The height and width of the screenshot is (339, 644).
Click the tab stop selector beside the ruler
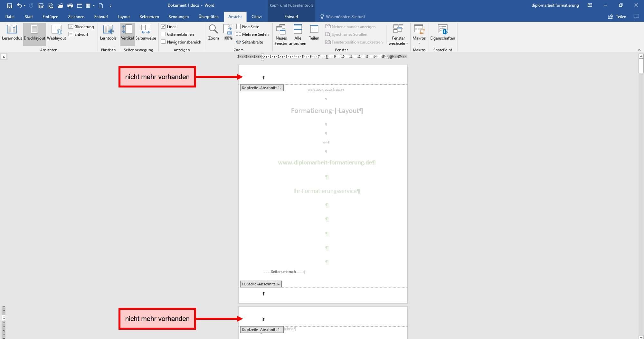pos(4,57)
